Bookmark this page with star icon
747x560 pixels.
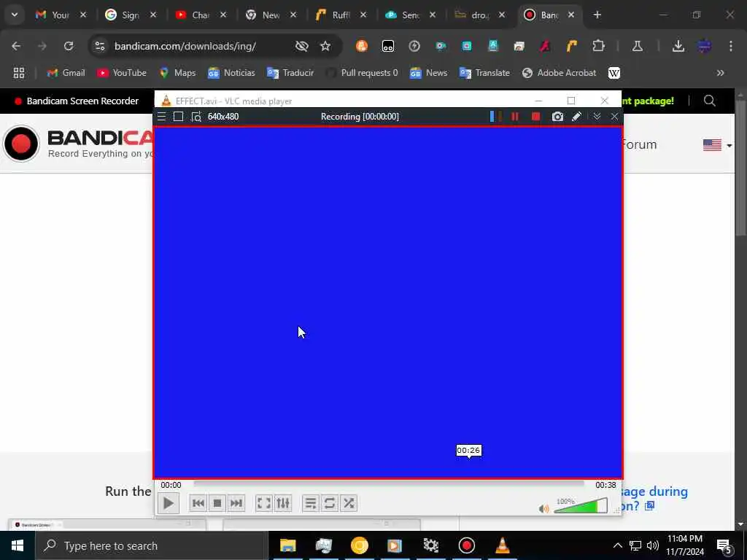tap(325, 46)
